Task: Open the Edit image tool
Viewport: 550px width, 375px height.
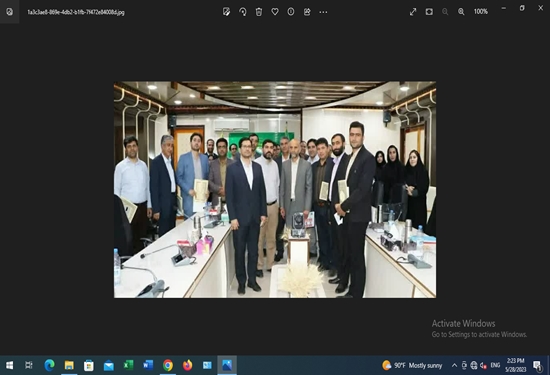Action: pos(227,12)
